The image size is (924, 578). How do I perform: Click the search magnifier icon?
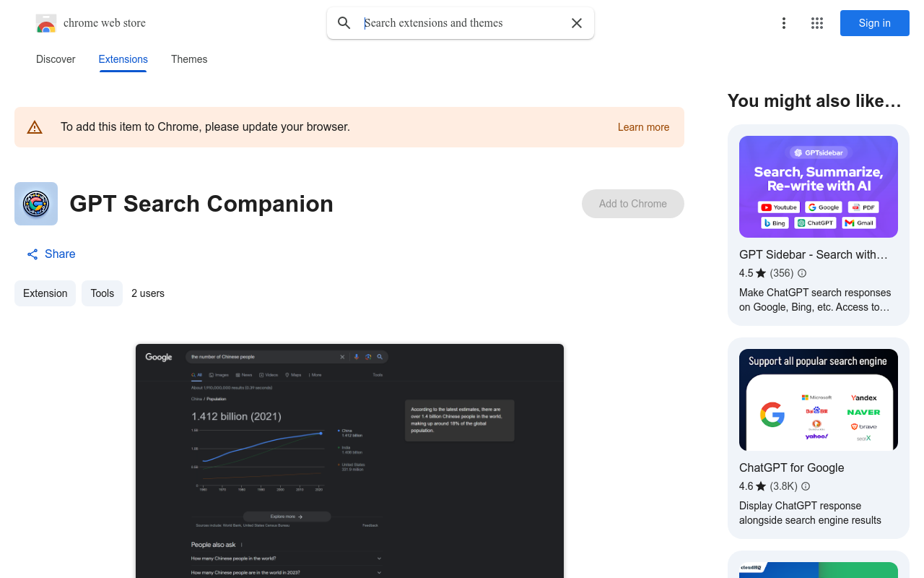(x=344, y=23)
